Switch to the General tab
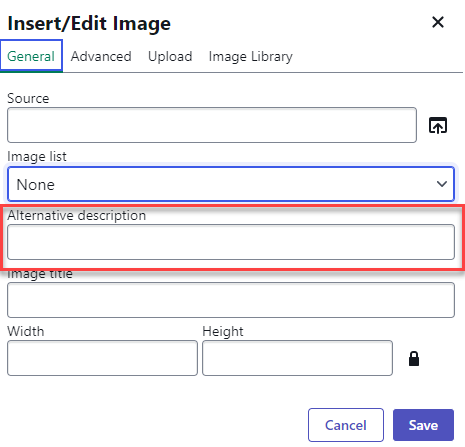The image size is (465, 447). (x=31, y=56)
